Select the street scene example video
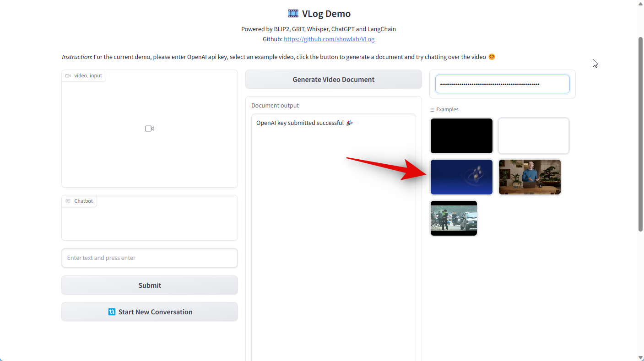 tap(454, 218)
